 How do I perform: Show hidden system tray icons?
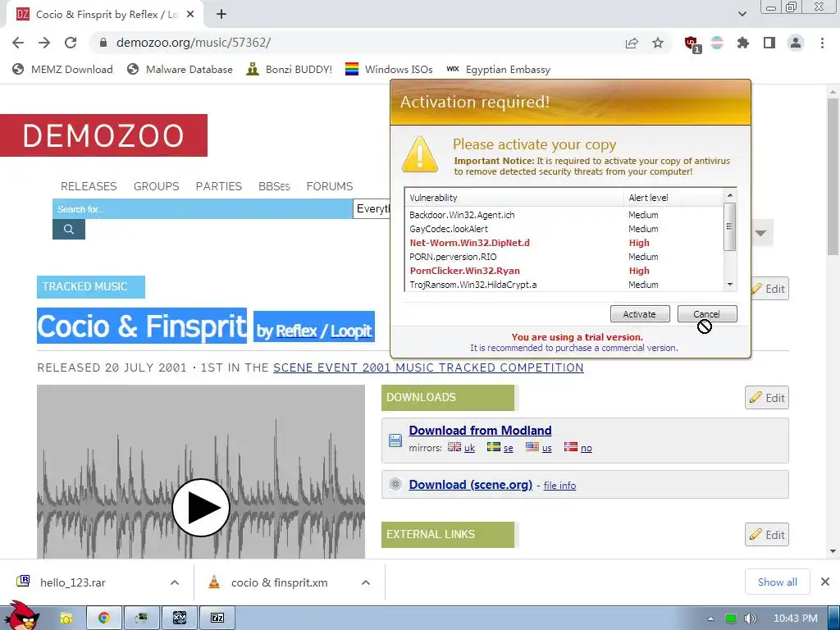click(x=710, y=619)
